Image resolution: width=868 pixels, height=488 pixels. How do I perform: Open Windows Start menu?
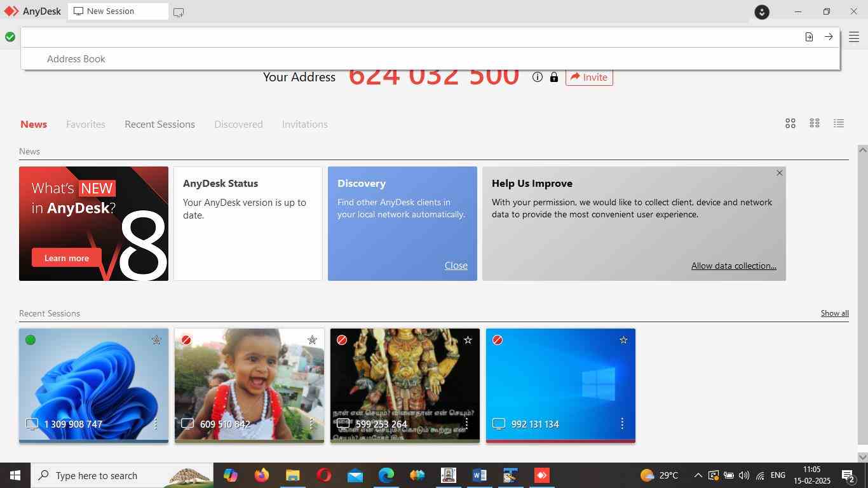(x=15, y=475)
